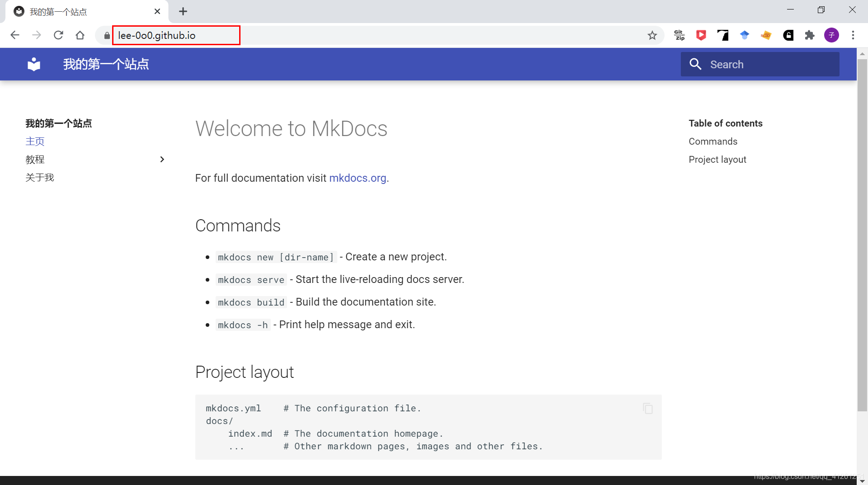Click the 'mkdocs serve' code snippet
868x485 pixels.
point(251,280)
